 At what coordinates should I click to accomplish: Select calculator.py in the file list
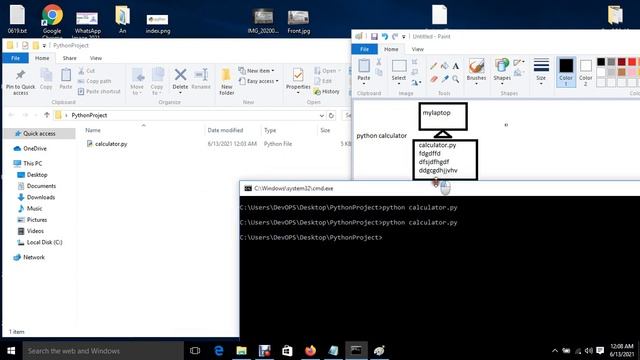coord(111,144)
